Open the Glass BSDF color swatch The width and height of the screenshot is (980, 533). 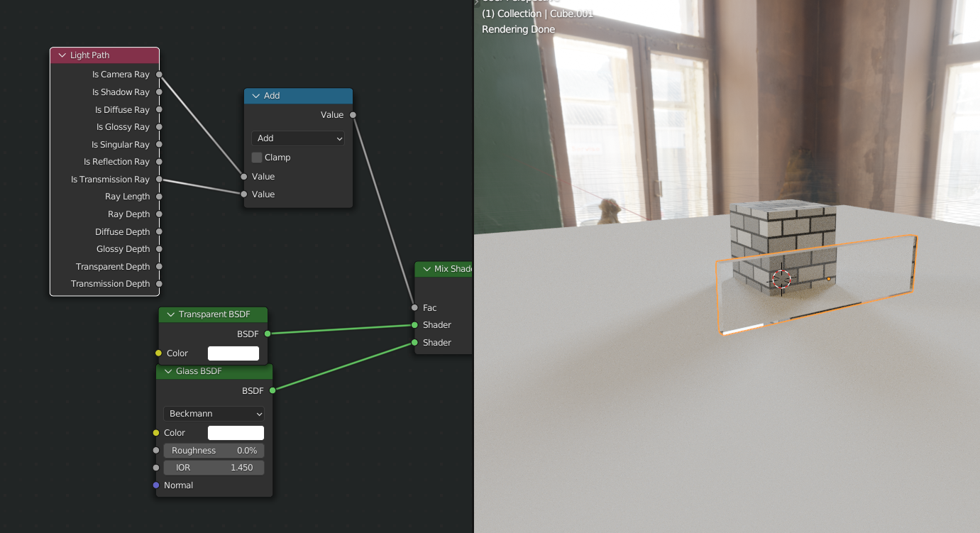click(x=236, y=433)
